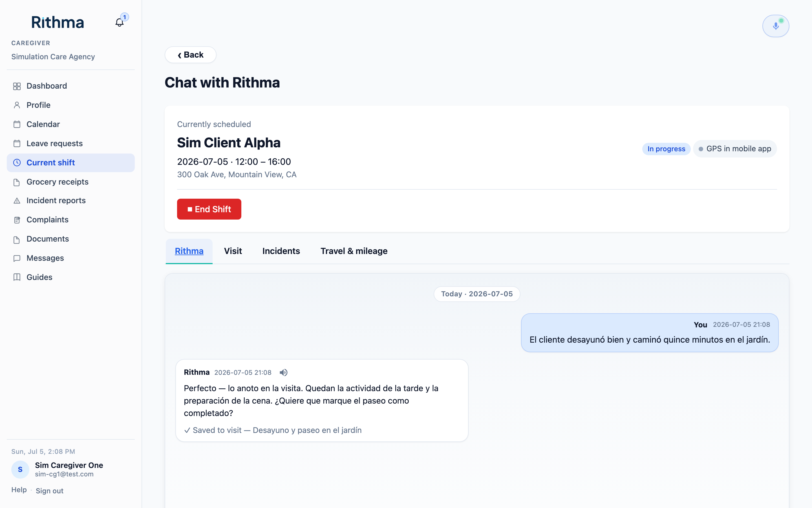This screenshot has height=508, width=812.
Task: Click the Leave requests icon
Action: [17, 143]
